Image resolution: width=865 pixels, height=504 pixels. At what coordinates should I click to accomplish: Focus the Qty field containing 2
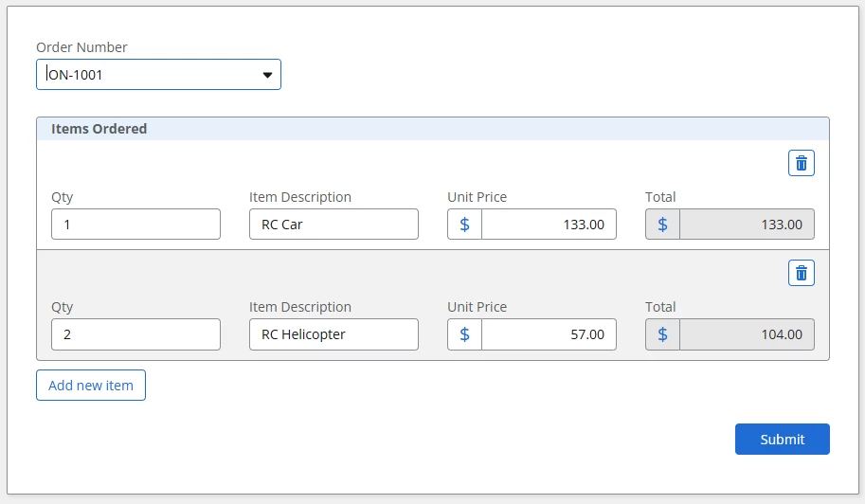click(135, 334)
